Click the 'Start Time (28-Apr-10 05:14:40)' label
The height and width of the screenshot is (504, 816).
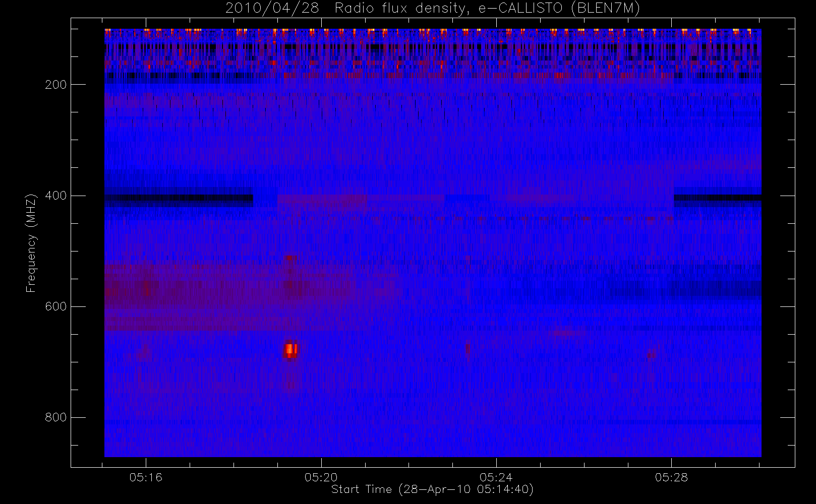coord(432,489)
